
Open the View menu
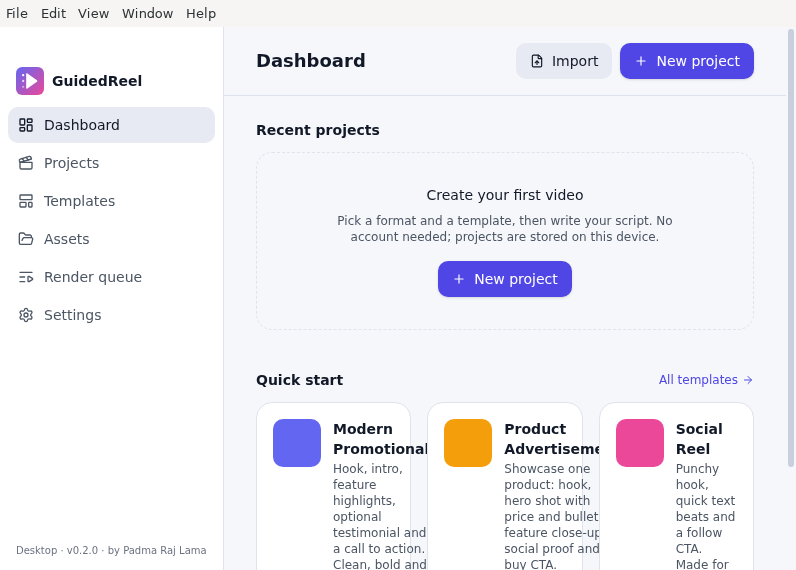pos(93,13)
